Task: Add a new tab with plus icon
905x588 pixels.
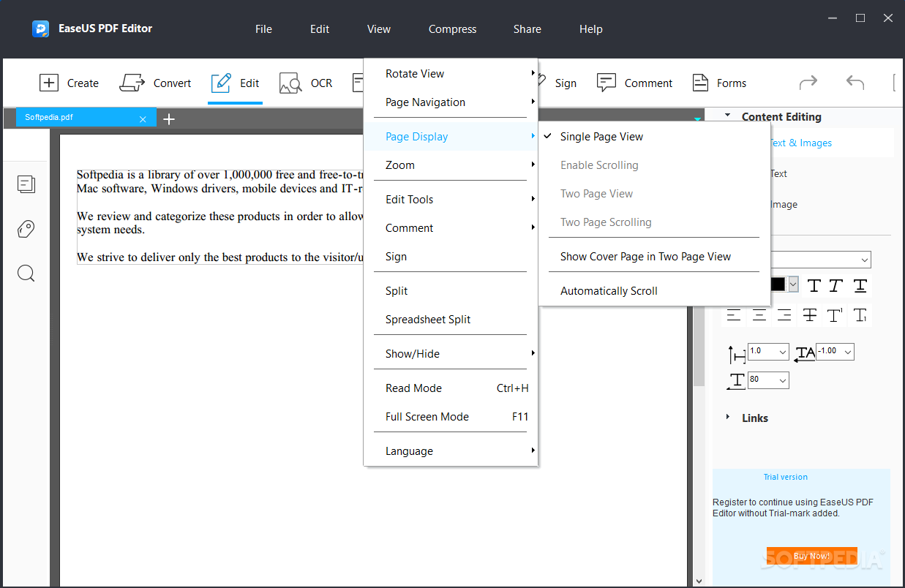Action: (x=169, y=118)
